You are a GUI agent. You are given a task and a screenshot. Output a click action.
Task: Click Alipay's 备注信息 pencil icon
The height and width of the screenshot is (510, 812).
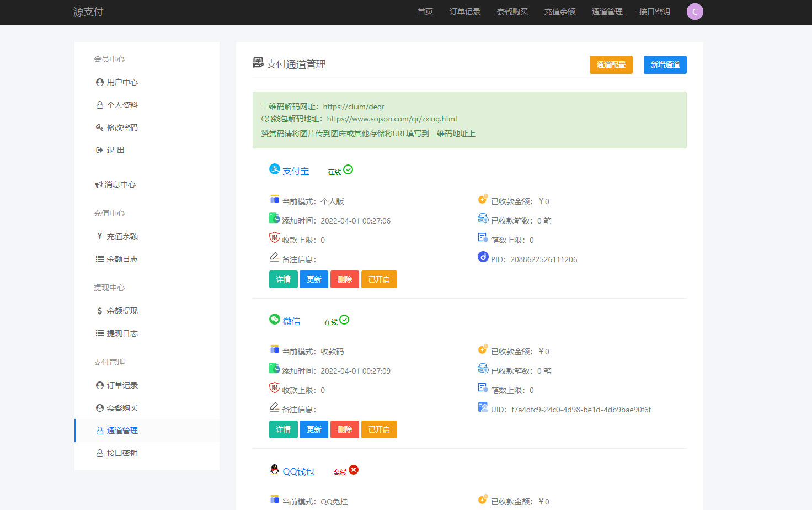274,257
